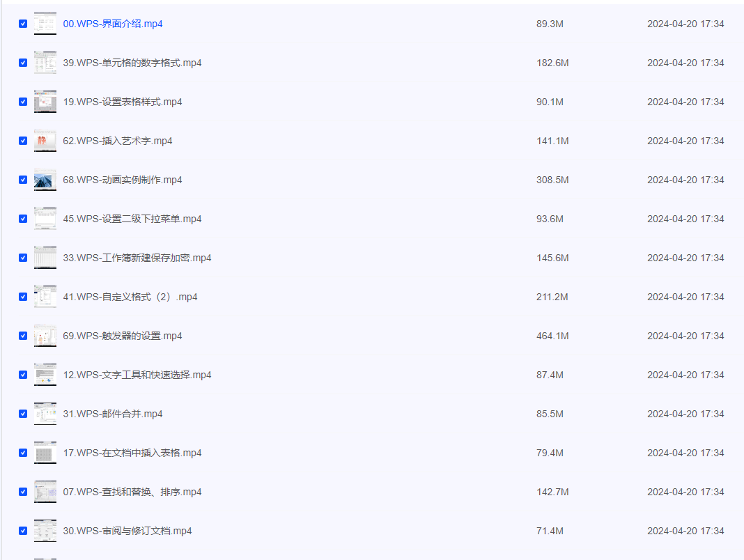Uncheck the checkbox for 39.WPS-单元格的数字格式.mp4

coord(23,63)
